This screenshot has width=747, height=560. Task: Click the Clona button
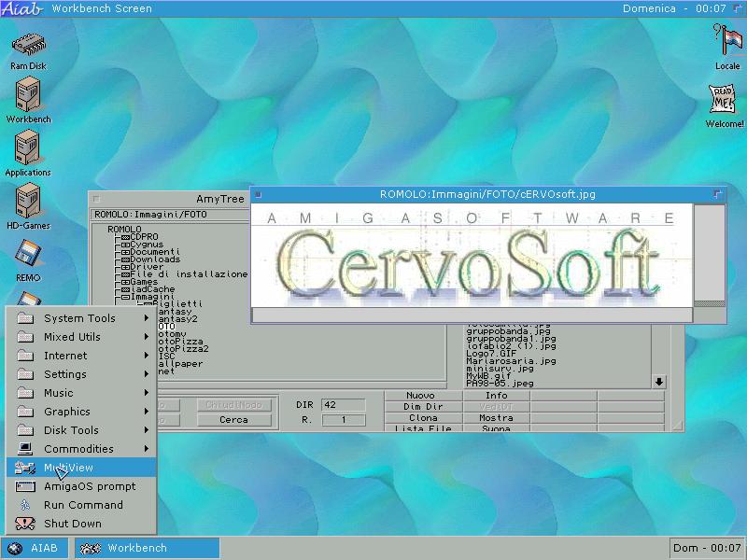click(423, 417)
